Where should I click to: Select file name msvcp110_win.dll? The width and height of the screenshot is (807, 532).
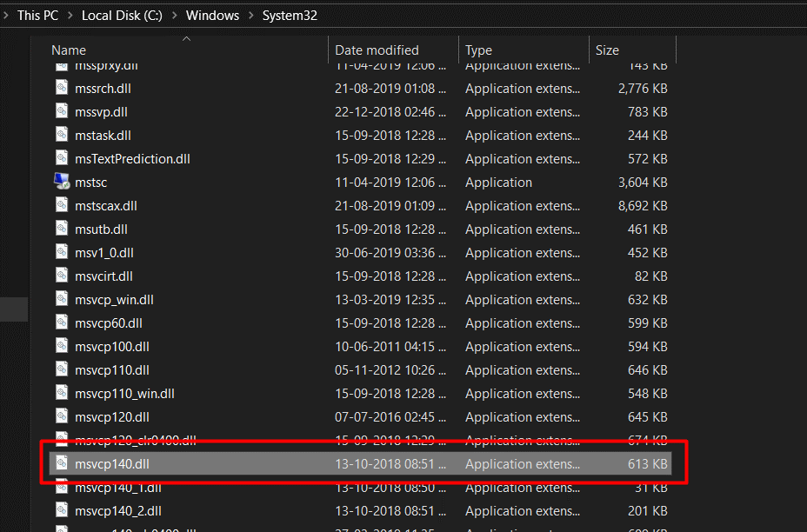pos(125,394)
